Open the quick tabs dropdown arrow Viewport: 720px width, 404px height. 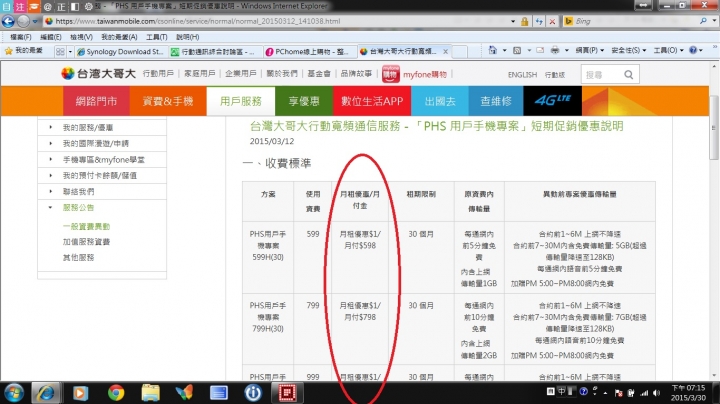[x=70, y=52]
